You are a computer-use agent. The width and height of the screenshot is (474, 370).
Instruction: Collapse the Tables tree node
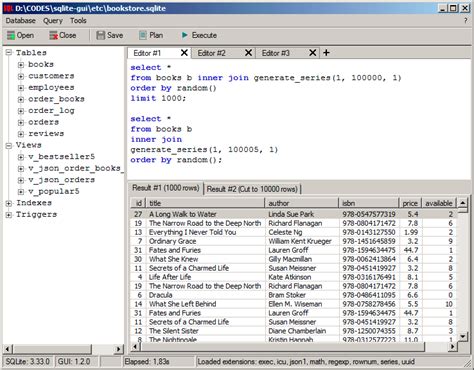(x=9, y=52)
